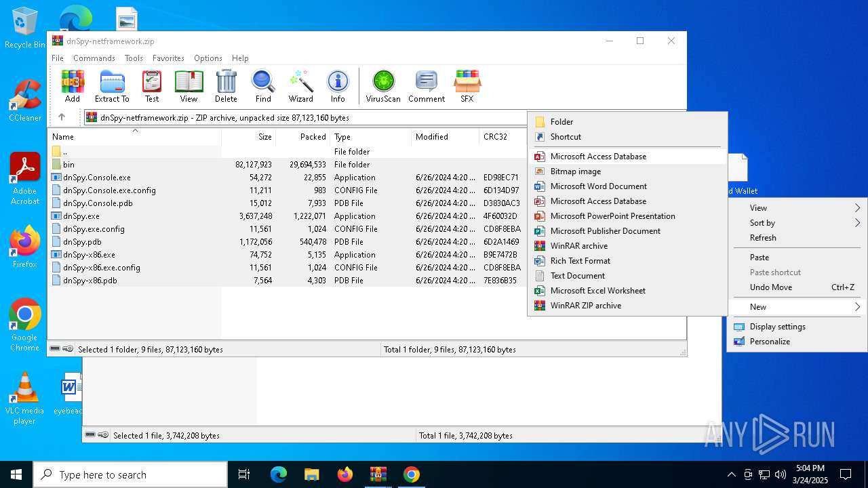
Task: Click the Comment toolbar icon
Action: pos(427,86)
